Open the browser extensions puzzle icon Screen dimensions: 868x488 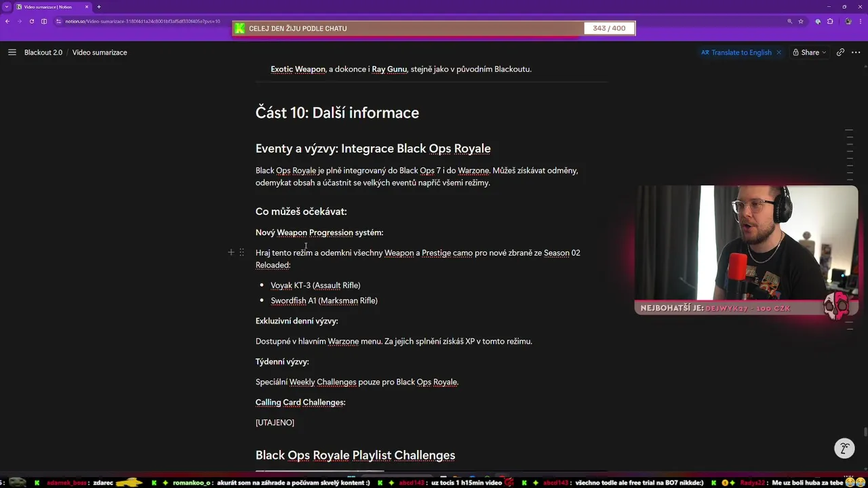(830, 21)
